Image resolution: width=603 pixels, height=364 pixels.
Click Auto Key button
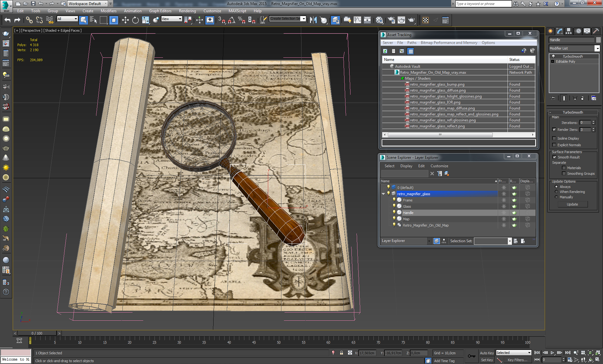[x=486, y=353]
